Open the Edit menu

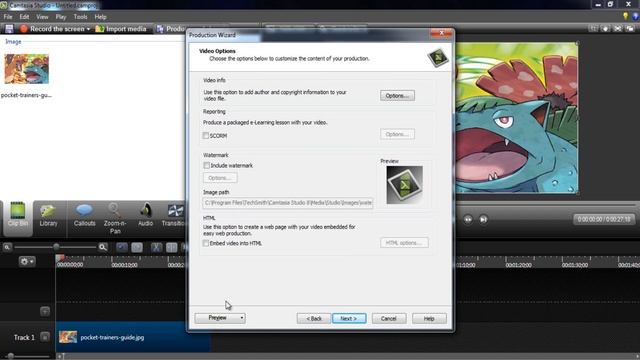coord(24,17)
